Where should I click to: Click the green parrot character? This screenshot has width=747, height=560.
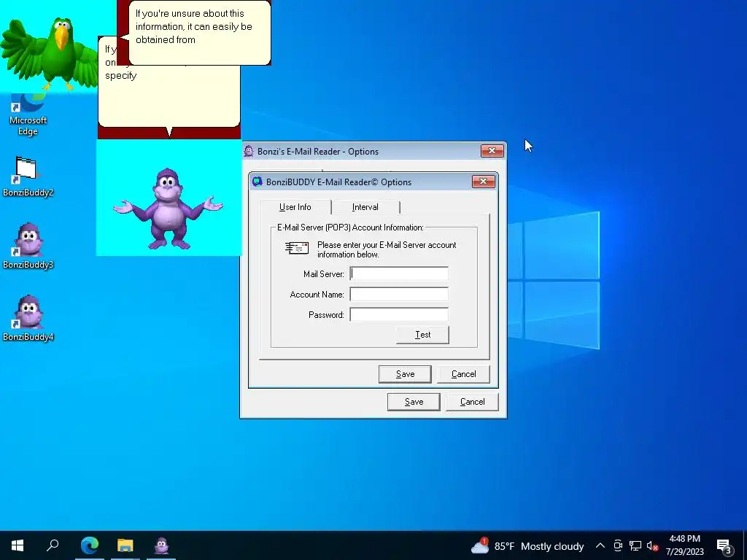pyautogui.click(x=49, y=52)
